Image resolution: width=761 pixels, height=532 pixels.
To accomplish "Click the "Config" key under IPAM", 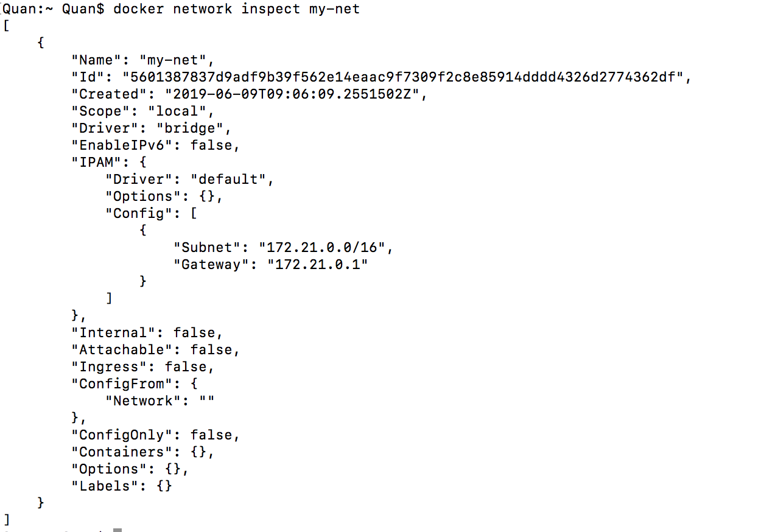I will click(x=139, y=214).
